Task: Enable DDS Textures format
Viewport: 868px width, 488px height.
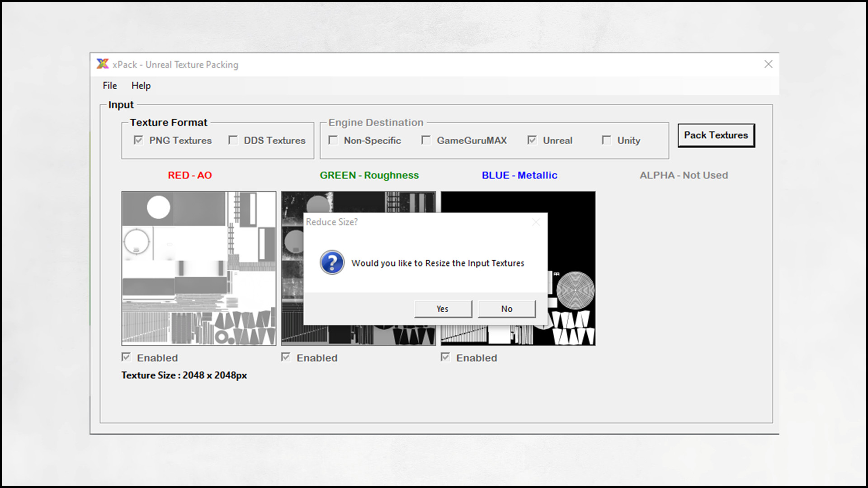Action: [x=233, y=140]
